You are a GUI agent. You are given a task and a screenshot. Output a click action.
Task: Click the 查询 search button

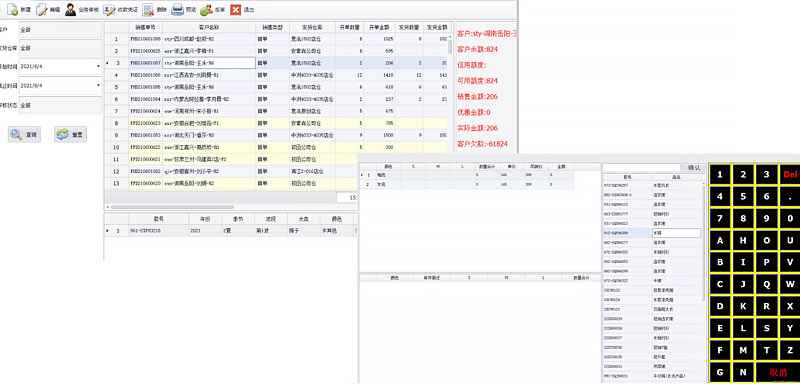(24, 135)
